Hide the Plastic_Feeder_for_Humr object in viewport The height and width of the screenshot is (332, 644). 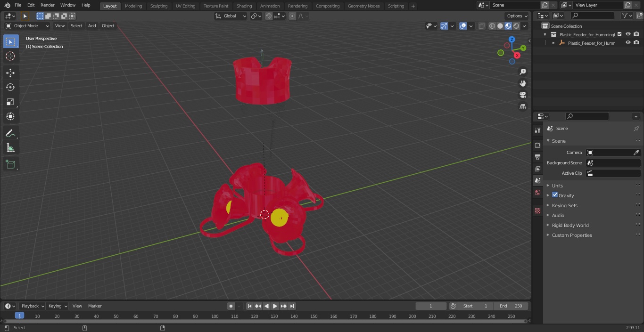click(x=628, y=43)
